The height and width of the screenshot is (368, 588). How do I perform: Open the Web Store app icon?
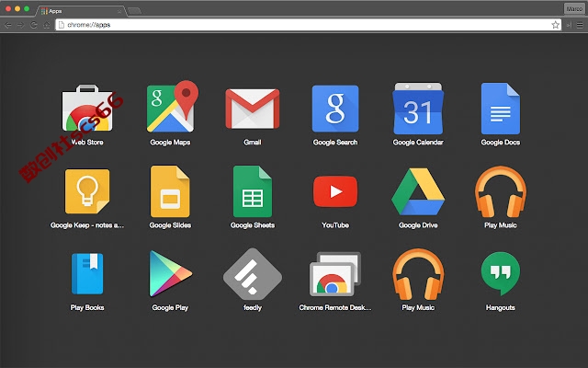(x=87, y=109)
